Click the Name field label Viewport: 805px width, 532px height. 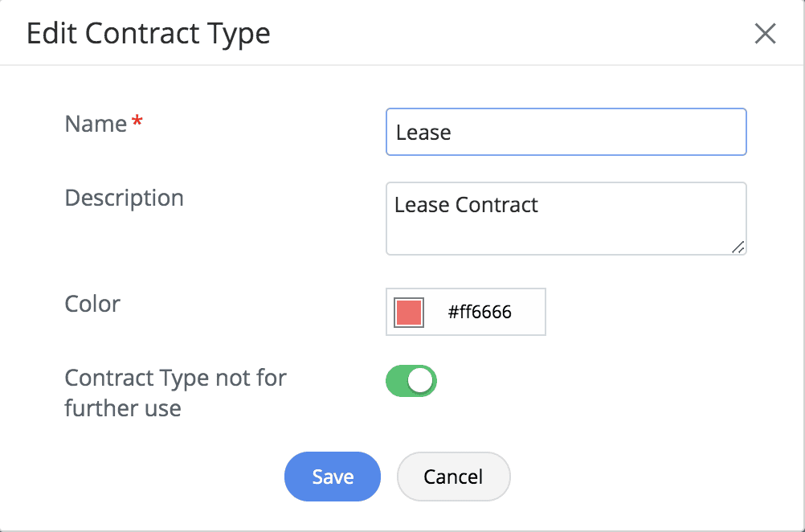[x=96, y=124]
